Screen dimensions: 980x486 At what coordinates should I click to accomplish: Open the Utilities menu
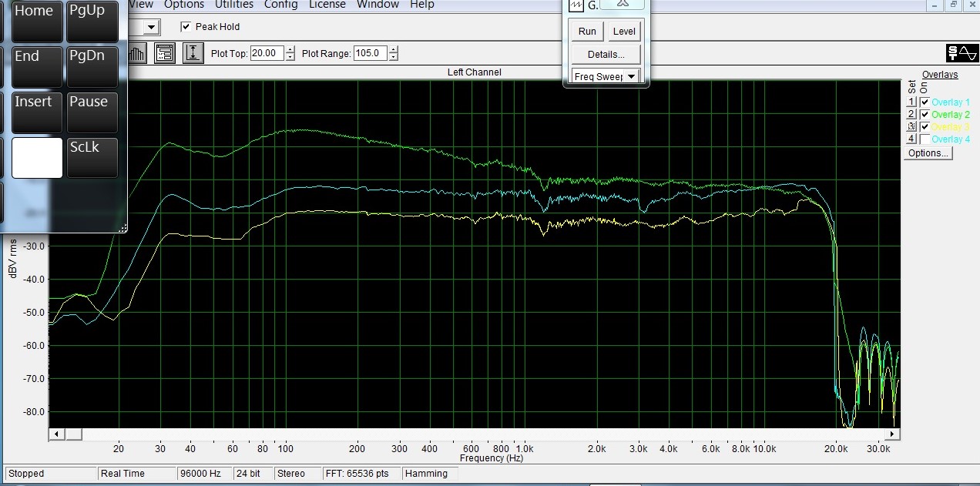(233, 5)
